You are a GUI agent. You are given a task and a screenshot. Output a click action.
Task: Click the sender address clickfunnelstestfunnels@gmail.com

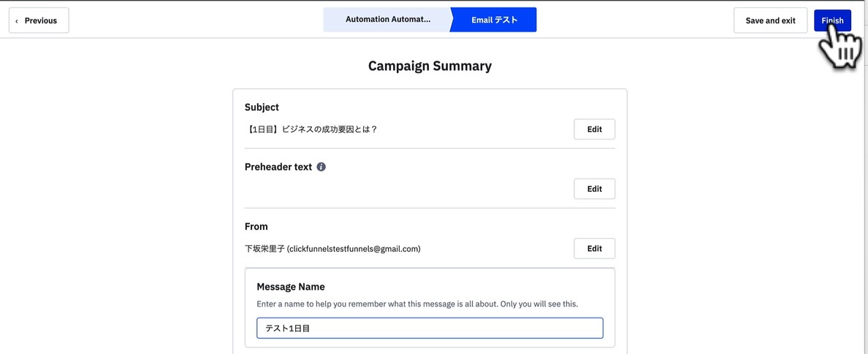[x=354, y=249]
